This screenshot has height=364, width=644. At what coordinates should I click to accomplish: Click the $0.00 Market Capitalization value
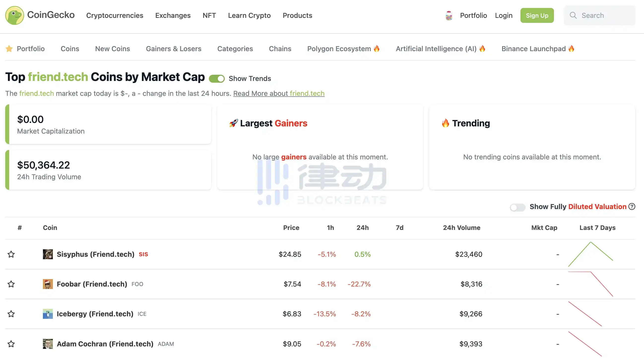[x=30, y=120]
